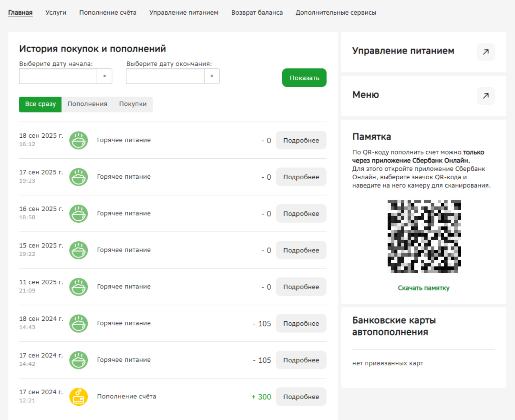Click the hot meal icon for 18 сен 2025
Screen dimensions: 515x420
pyautogui.click(x=79, y=140)
